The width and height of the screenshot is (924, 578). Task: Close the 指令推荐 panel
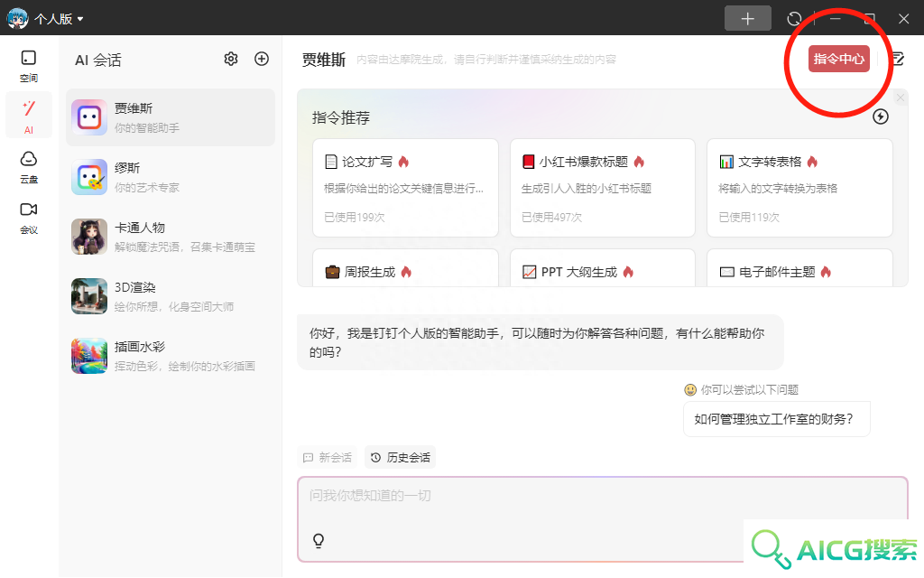click(900, 98)
